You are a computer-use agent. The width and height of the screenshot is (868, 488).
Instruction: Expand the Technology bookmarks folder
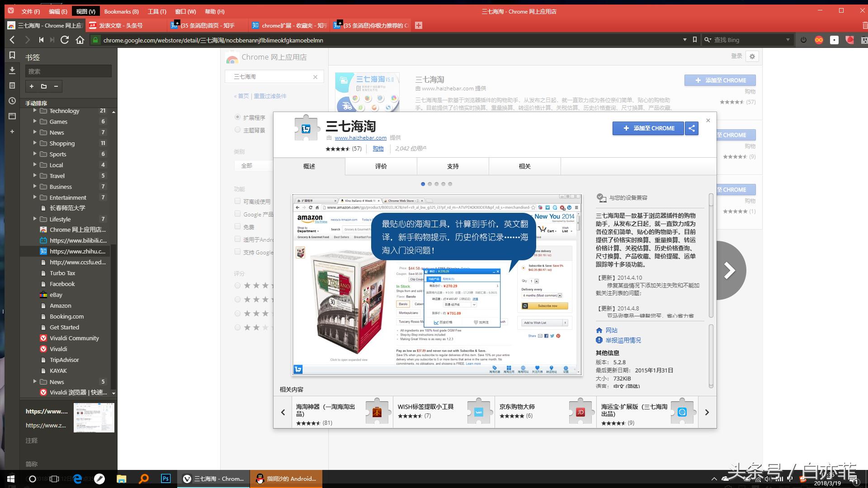point(35,111)
